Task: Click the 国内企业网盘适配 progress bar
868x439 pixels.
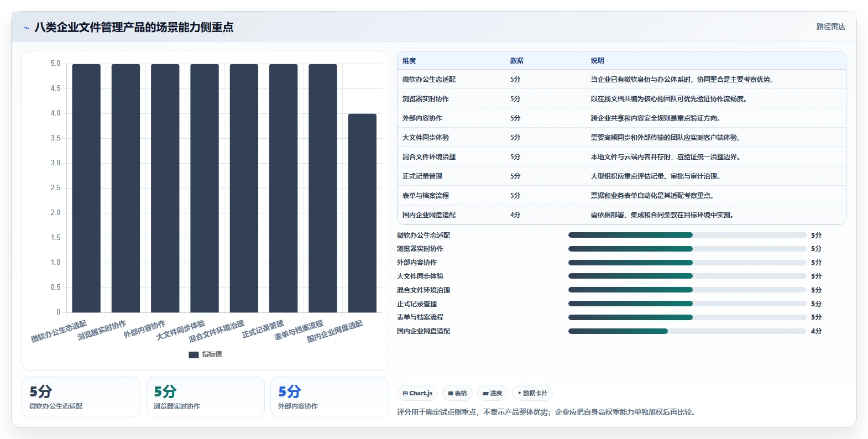Action: 687,331
